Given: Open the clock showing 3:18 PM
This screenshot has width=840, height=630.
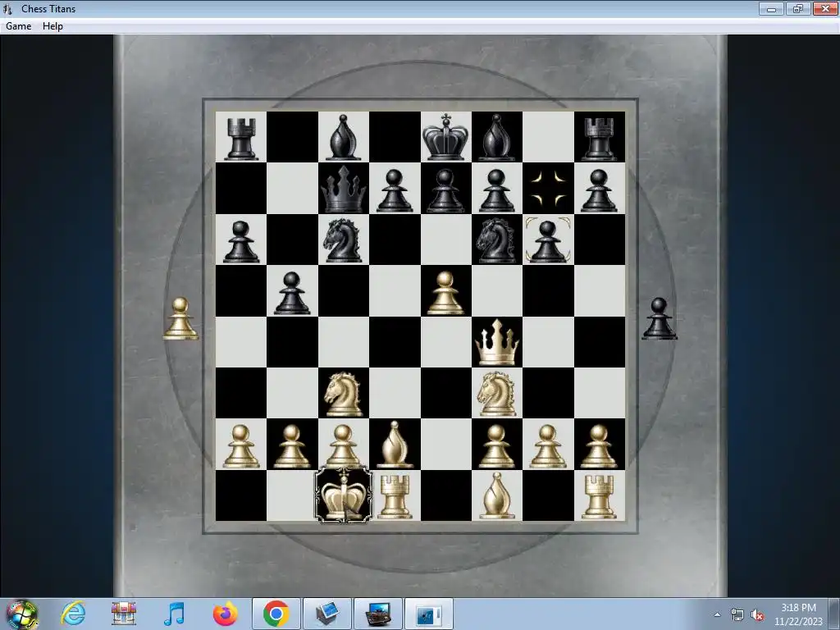Looking at the screenshot, I should coord(798,614).
